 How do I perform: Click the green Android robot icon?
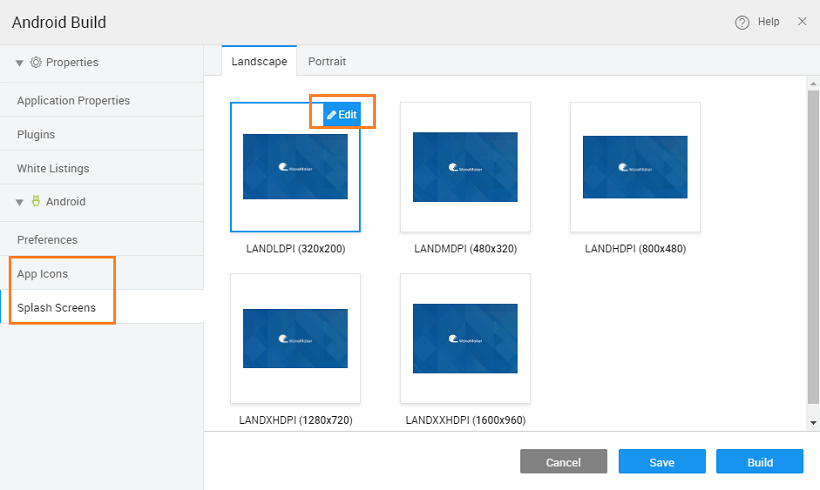point(36,201)
